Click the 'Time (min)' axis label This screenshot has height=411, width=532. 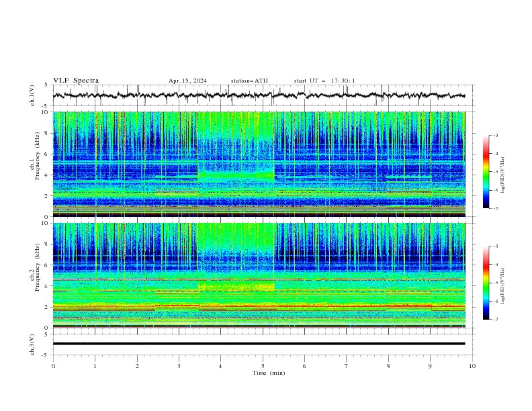[x=269, y=373]
